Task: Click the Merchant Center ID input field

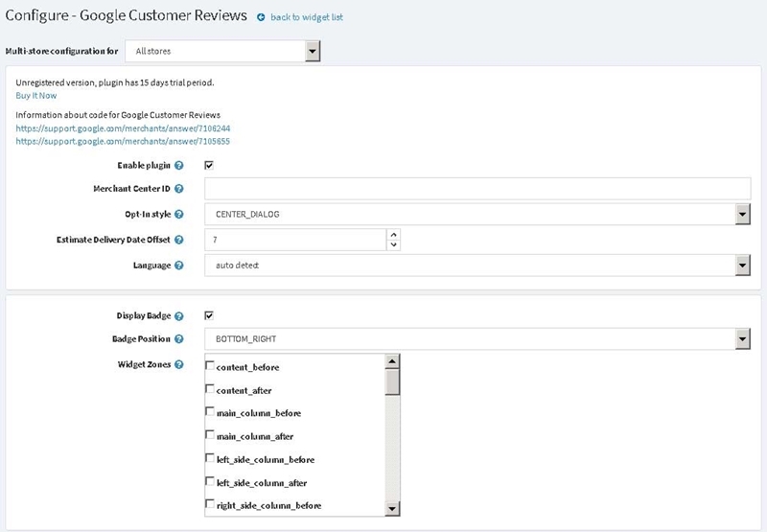Action: [x=477, y=189]
